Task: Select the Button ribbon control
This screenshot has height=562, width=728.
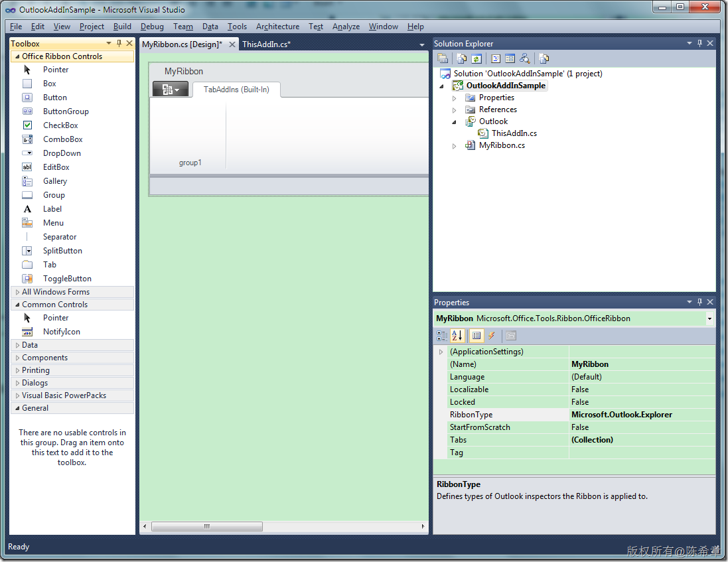Action: click(55, 98)
